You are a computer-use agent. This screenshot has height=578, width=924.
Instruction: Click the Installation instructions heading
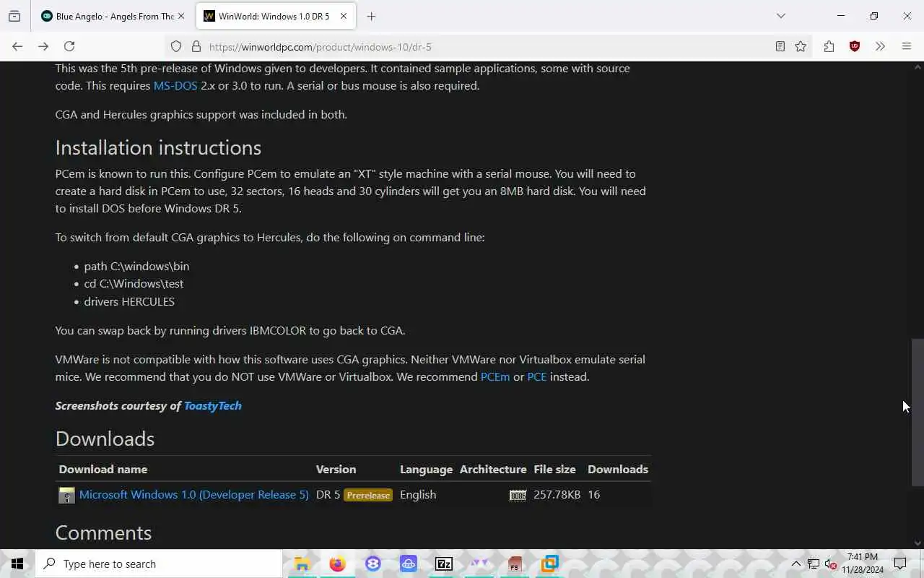[158, 147]
